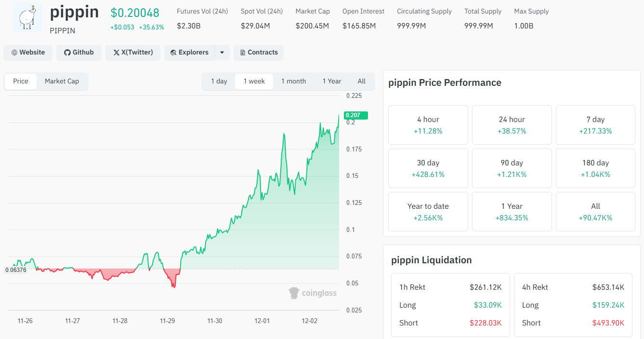Select the 1 month timeframe
The width and height of the screenshot is (644, 339).
tap(294, 81)
